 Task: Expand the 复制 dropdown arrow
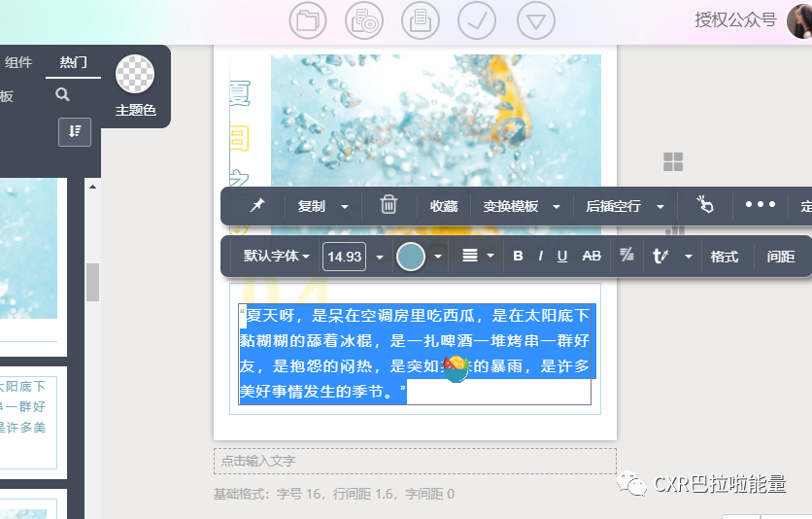tap(345, 207)
